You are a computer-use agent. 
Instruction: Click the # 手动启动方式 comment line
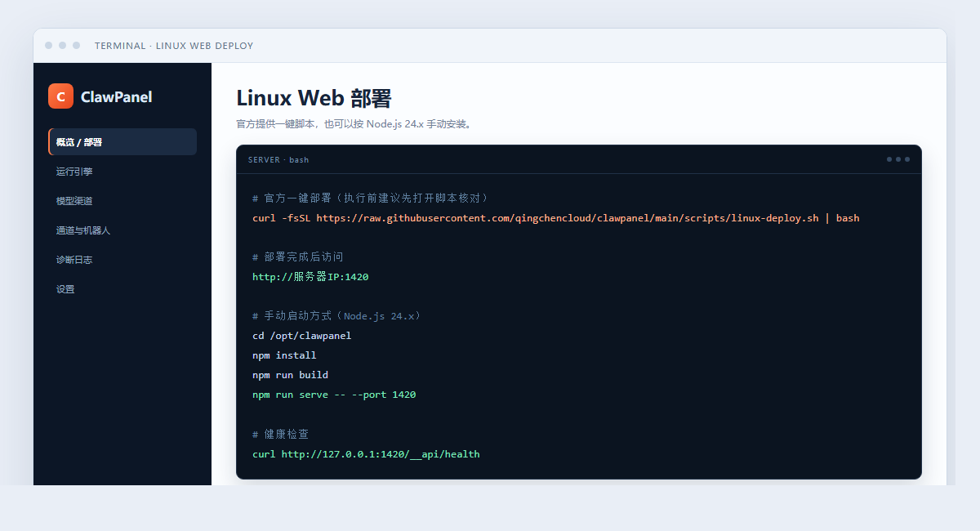coord(337,316)
